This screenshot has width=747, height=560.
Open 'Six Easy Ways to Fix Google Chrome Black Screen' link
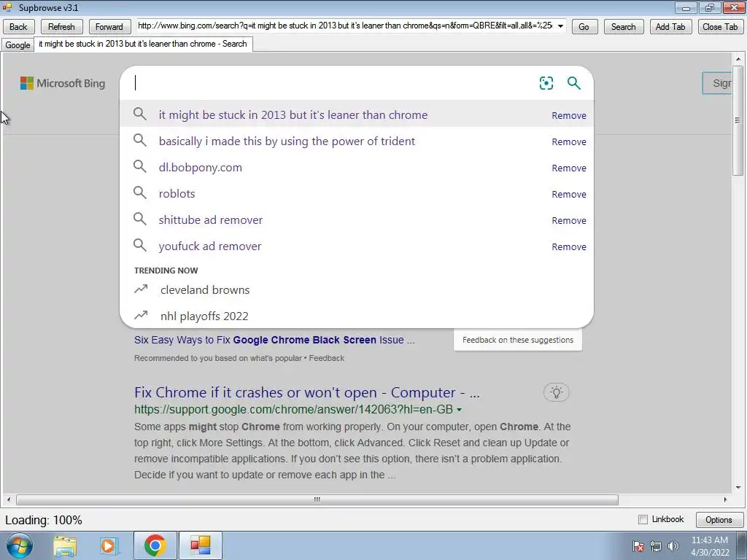(x=274, y=340)
